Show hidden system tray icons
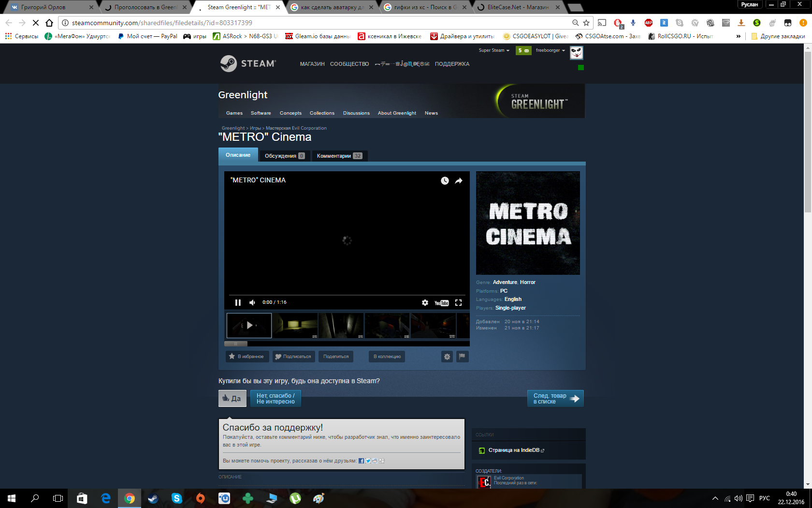Viewport: 812px width, 508px height. pos(715,498)
